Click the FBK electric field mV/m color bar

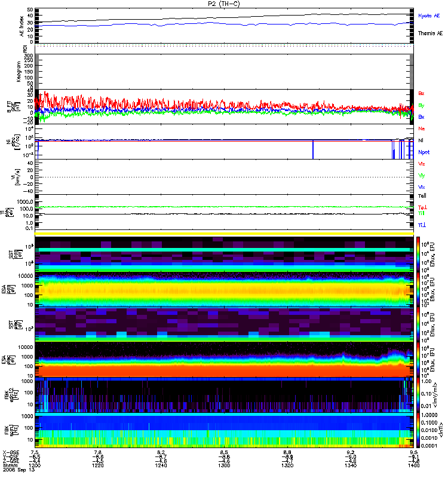coord(418,395)
